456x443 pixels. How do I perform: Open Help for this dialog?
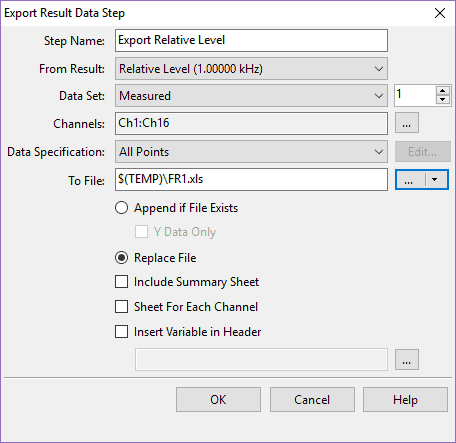pos(405,399)
